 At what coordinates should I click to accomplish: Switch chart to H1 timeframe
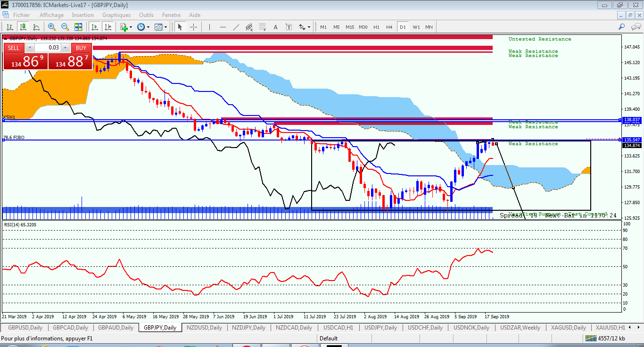tap(376, 27)
